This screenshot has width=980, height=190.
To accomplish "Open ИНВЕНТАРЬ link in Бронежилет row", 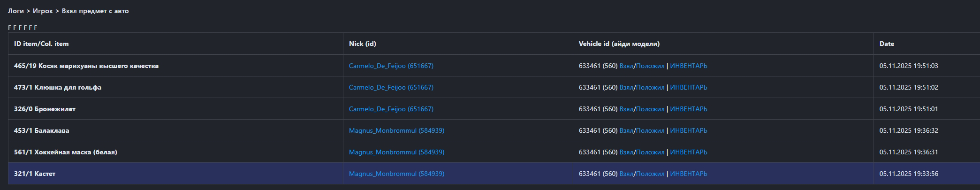I will [688, 109].
